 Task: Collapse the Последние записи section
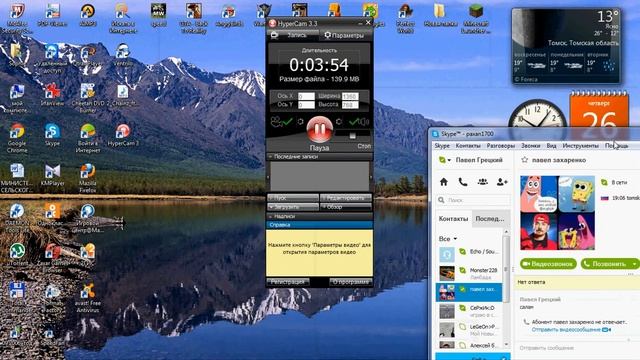point(319,156)
